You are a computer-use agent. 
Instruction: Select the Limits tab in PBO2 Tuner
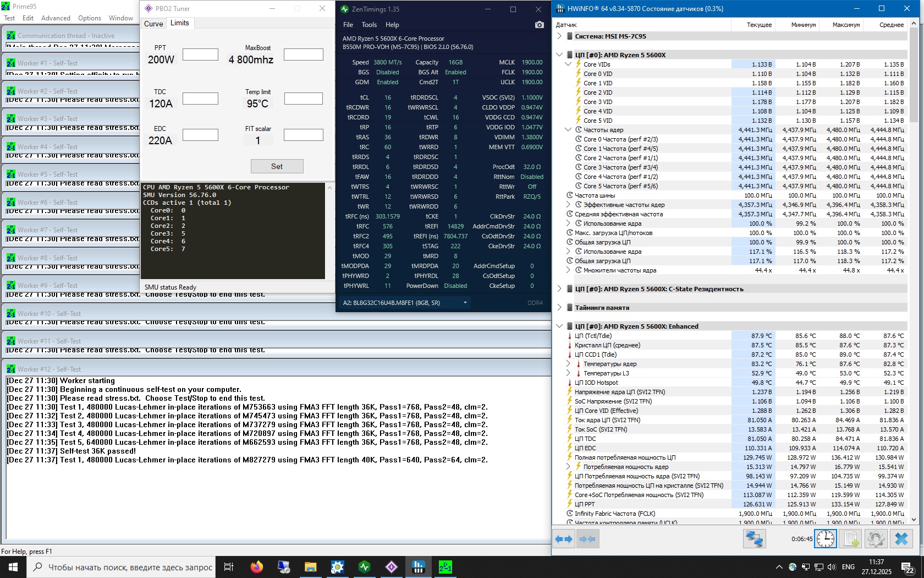pyautogui.click(x=179, y=23)
